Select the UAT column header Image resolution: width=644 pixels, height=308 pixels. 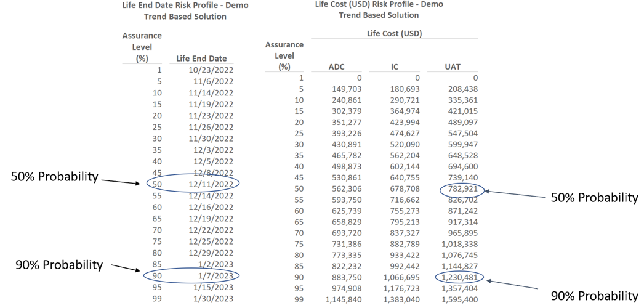pyautogui.click(x=453, y=67)
